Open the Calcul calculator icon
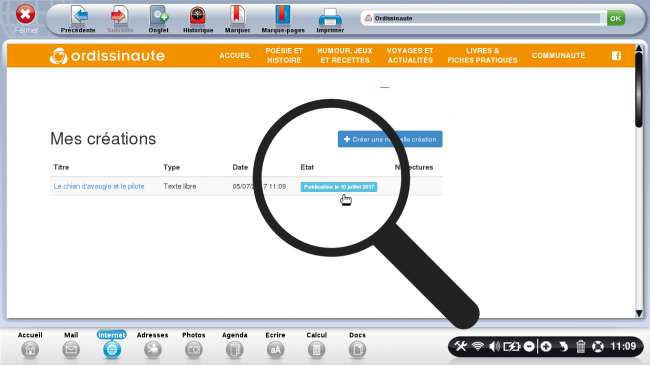The image size is (650, 365). click(316, 350)
